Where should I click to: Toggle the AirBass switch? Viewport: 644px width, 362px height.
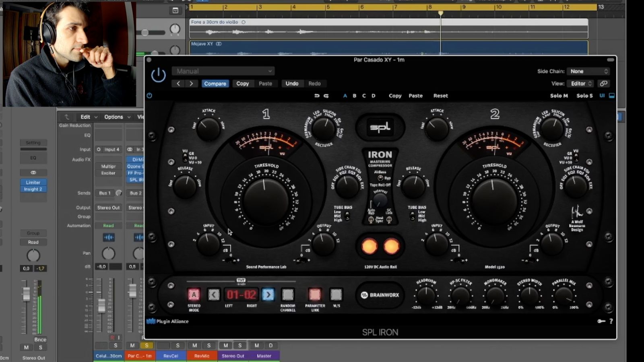click(380, 177)
